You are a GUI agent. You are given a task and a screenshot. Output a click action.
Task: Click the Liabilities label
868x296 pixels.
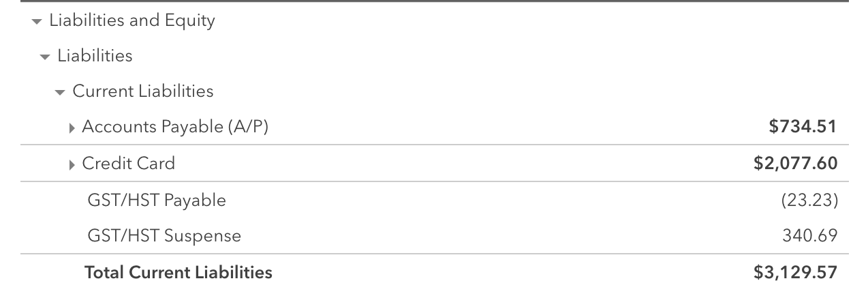(x=95, y=56)
